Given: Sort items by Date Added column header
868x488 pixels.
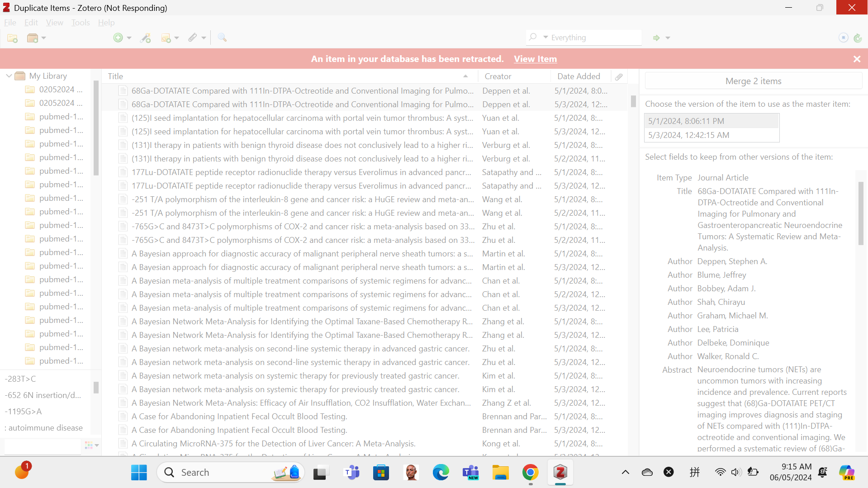Looking at the screenshot, I should point(581,76).
